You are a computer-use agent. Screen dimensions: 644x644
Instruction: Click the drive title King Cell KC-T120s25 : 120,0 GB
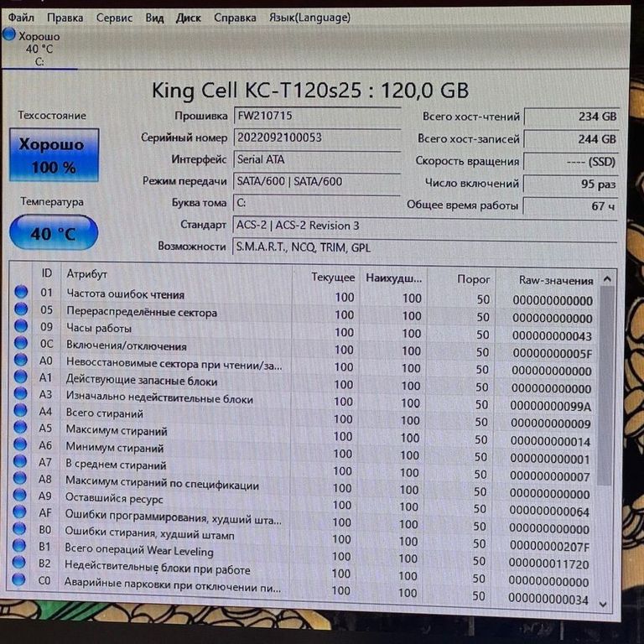[x=310, y=91]
